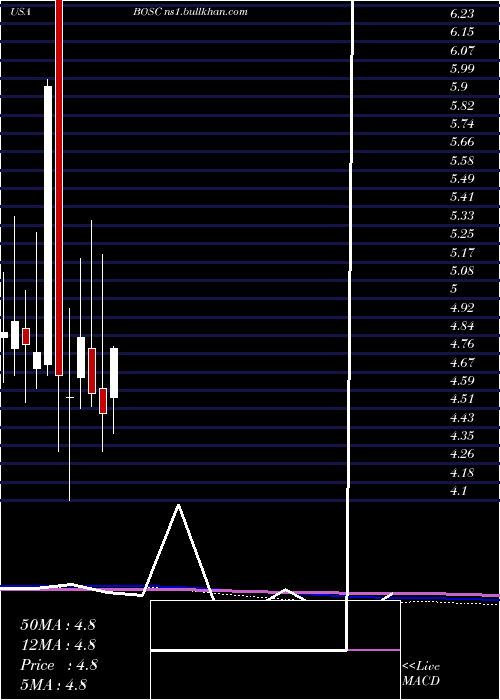This screenshot has width=500, height=700.
Task: Click the 50MA : 4.8 readout
Action: (x=58, y=625)
